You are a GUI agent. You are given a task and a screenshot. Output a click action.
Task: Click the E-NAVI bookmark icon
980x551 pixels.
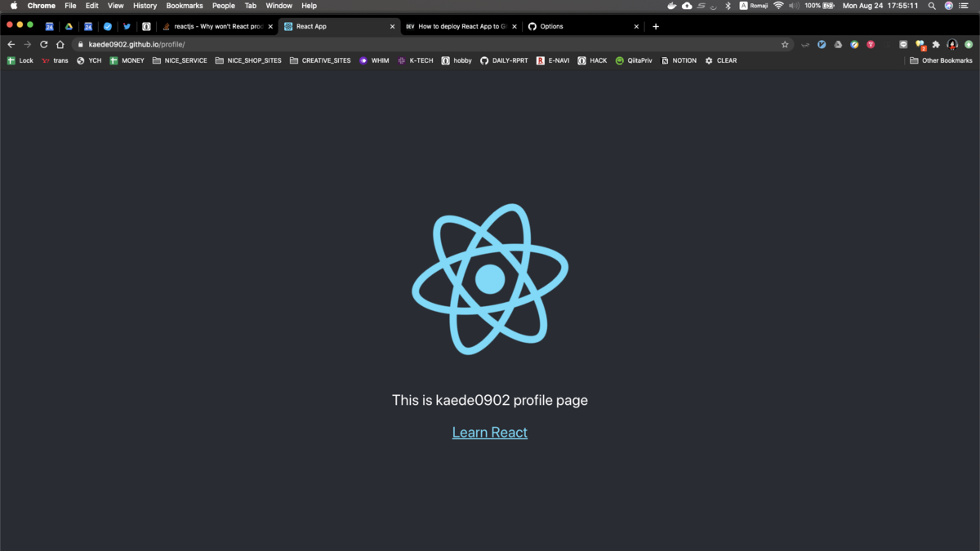point(540,60)
